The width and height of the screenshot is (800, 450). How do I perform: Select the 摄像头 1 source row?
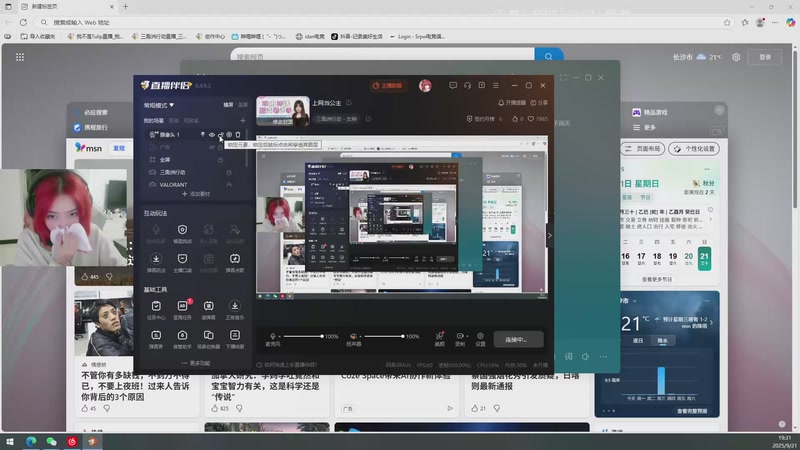195,135
